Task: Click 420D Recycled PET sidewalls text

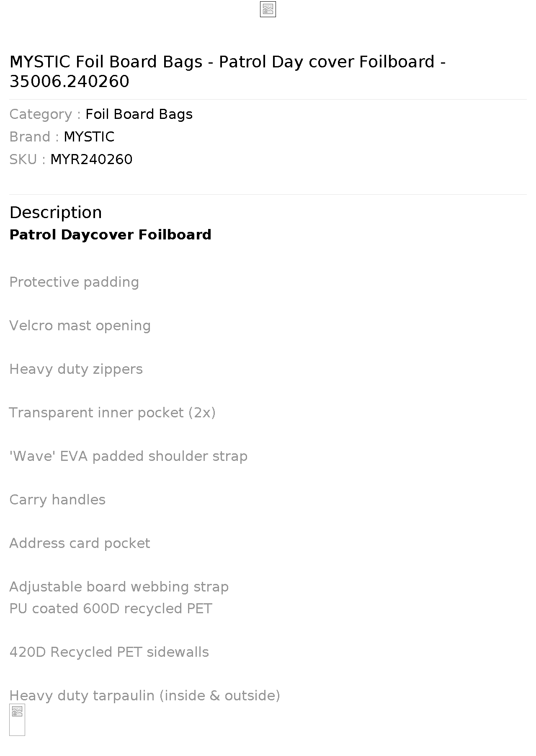Action: (x=109, y=652)
